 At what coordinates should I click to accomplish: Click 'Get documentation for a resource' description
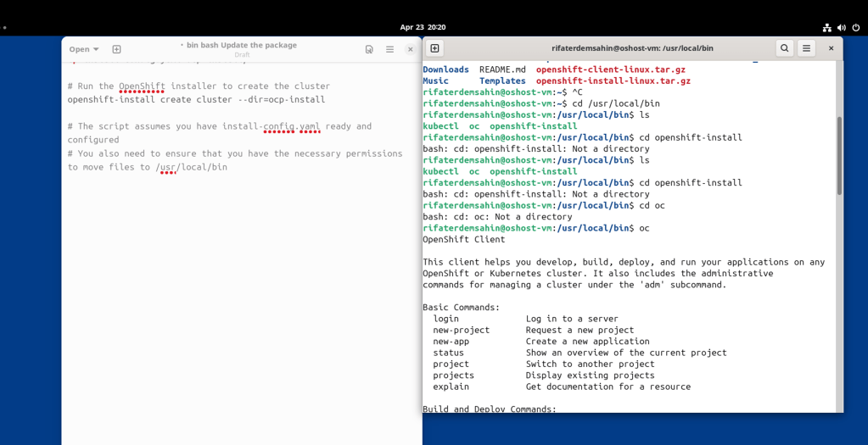pyautogui.click(x=608, y=387)
